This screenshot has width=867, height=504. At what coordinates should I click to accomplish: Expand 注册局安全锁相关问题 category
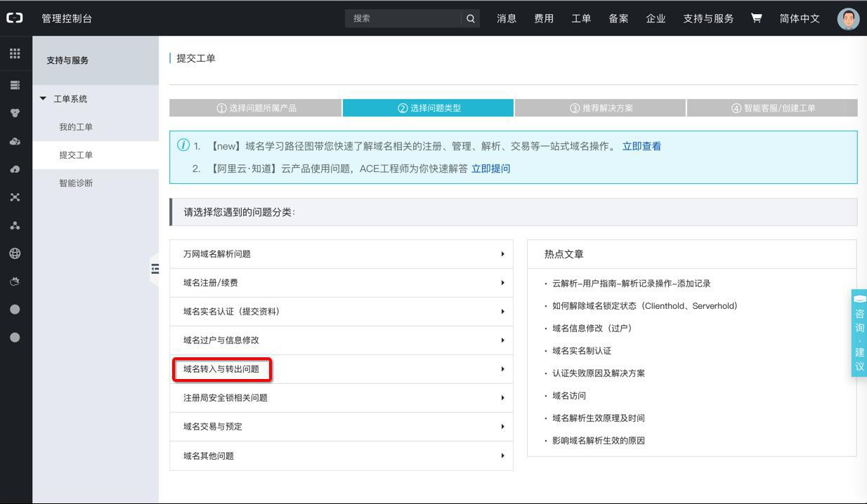(341, 398)
